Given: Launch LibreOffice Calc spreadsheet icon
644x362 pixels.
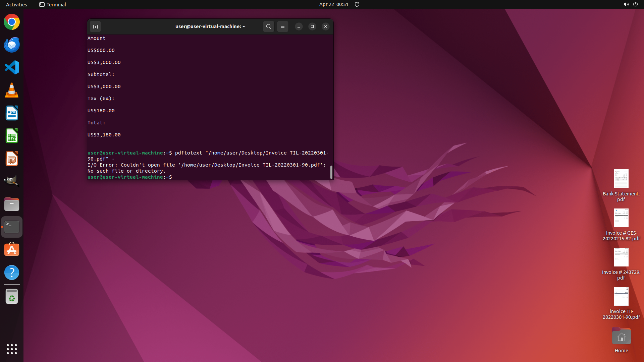Looking at the screenshot, I should (12, 136).
